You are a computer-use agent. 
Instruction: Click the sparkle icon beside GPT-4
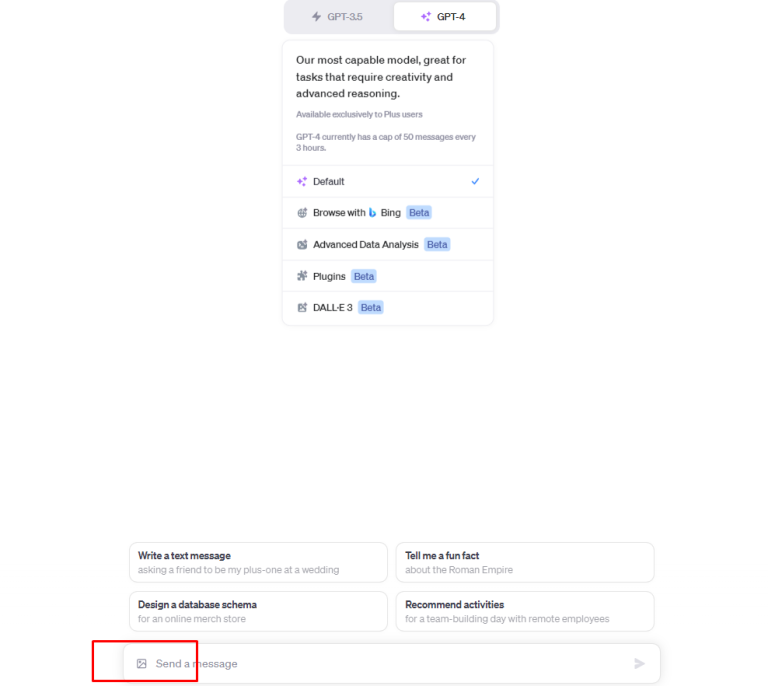(426, 17)
